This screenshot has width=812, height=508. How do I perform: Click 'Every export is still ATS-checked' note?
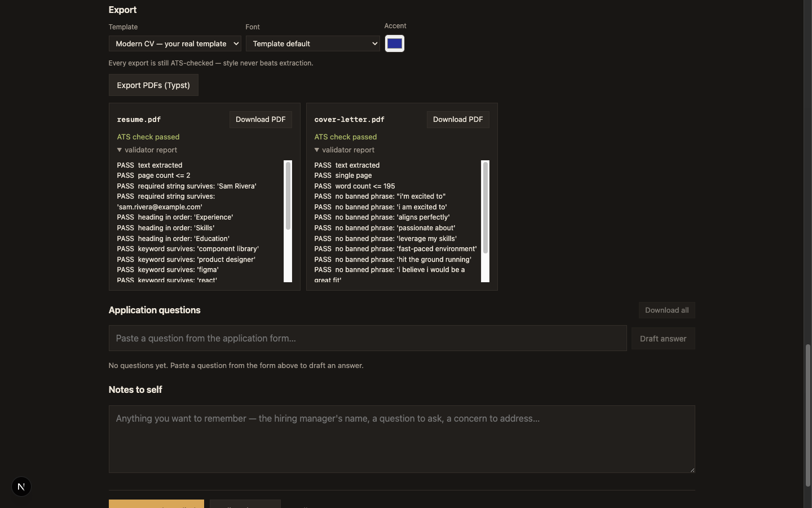click(211, 63)
